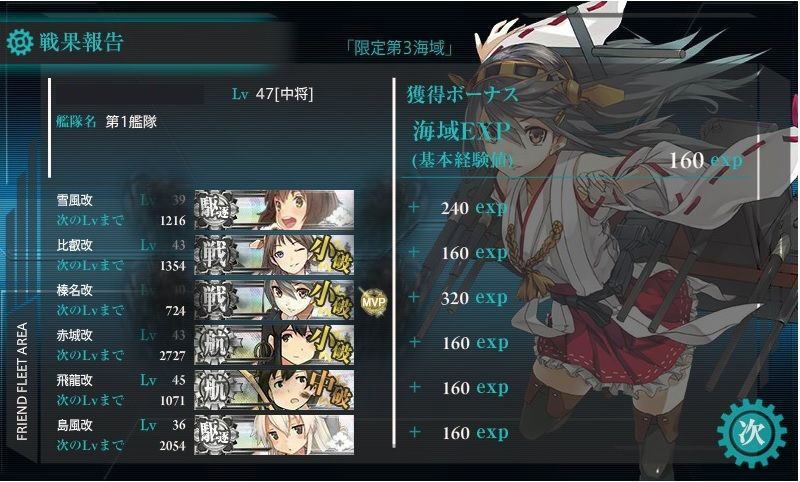This screenshot has height=482, width=800.
Task: Click the 海域EXP 160 exp value
Action: coord(706,161)
